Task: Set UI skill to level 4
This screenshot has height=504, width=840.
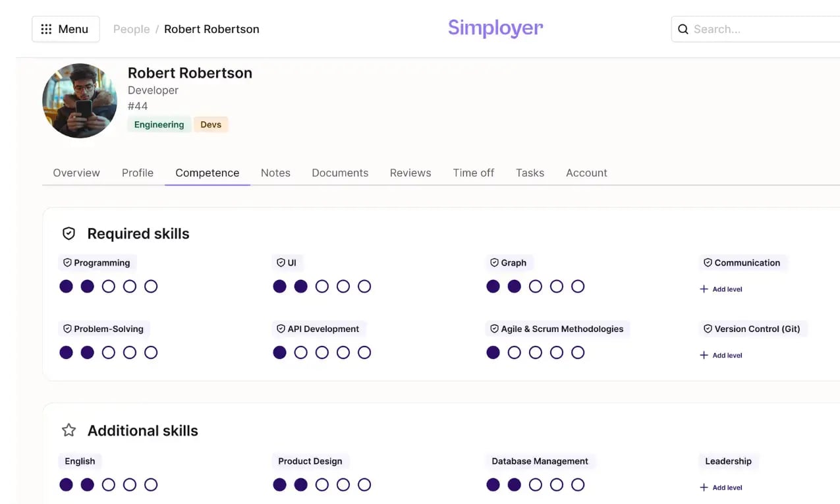Action: [x=343, y=287]
